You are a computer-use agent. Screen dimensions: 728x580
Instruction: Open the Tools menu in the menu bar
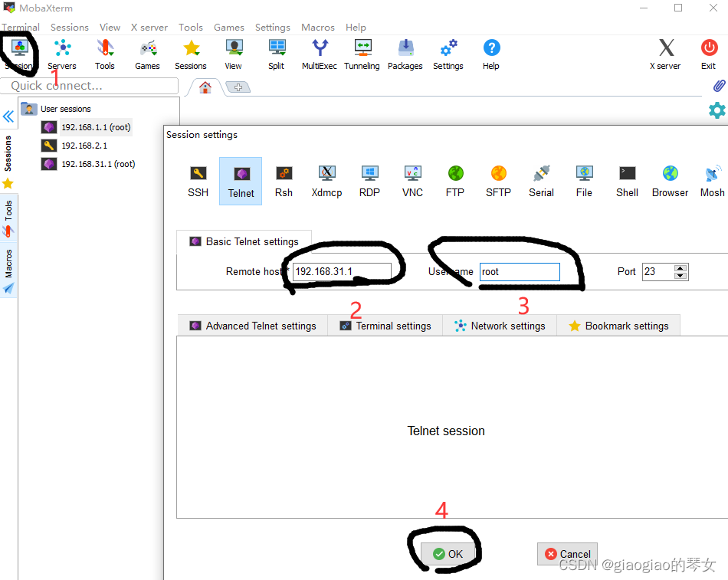point(191,28)
